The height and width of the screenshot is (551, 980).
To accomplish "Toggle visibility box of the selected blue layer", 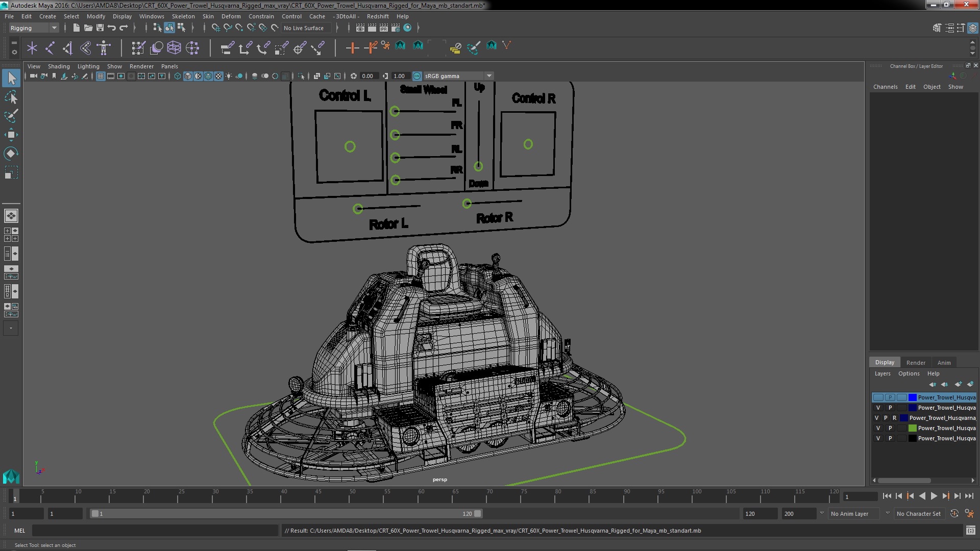I will coord(878,397).
